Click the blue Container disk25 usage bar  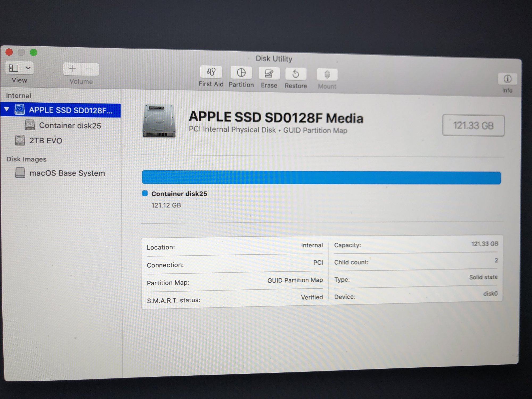(321, 177)
